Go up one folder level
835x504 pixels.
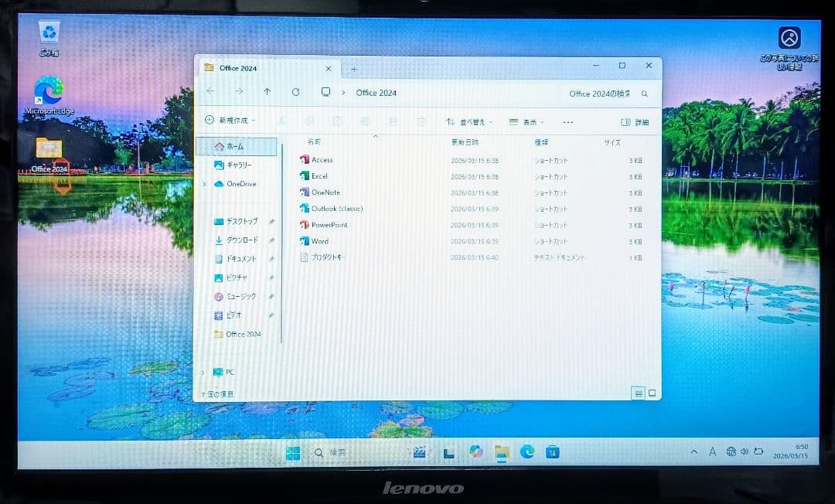pos(268,91)
